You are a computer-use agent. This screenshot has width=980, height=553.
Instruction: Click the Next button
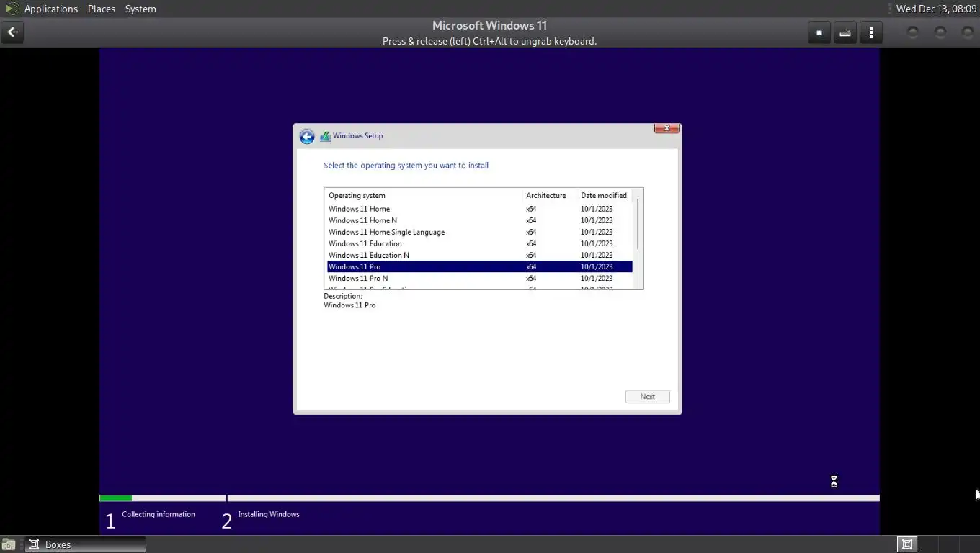click(x=648, y=397)
